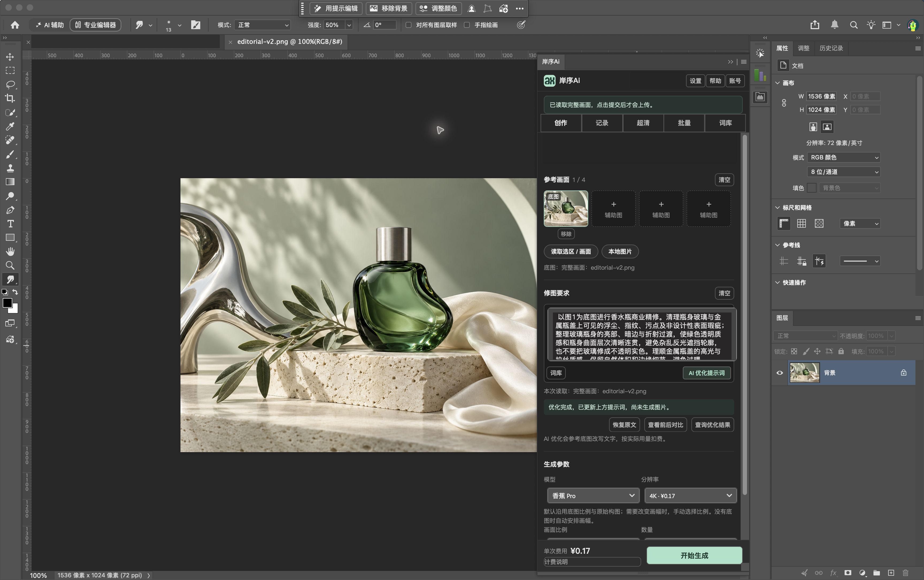Switch to the 记录 tab

point(602,123)
